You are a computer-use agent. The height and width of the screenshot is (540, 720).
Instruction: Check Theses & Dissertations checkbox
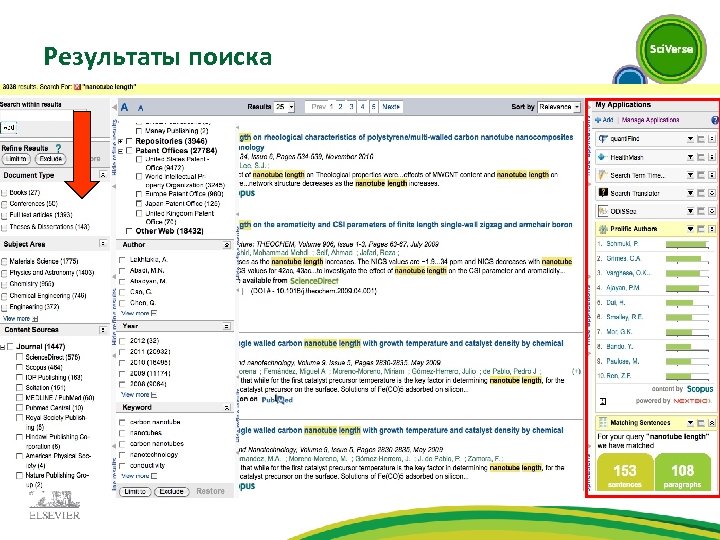4,227
